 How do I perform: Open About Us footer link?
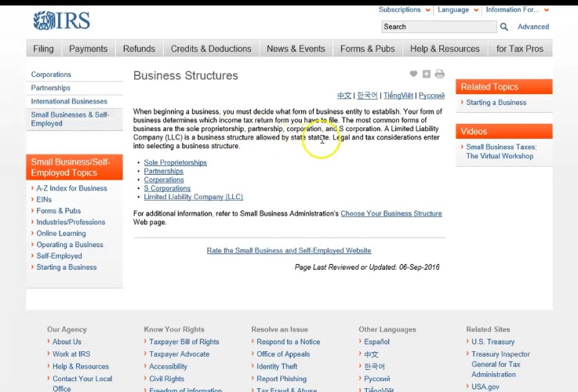[67, 342]
